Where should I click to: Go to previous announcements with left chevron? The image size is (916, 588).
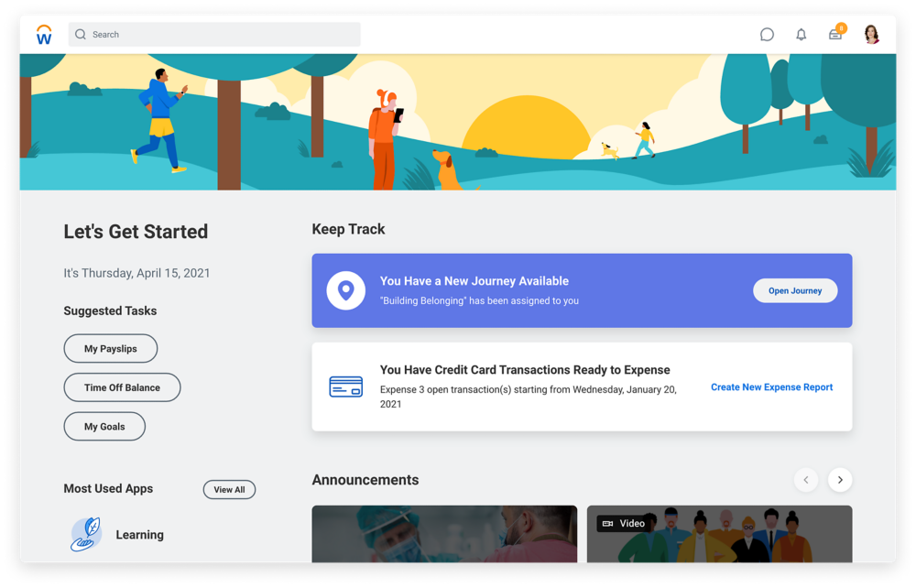pyautogui.click(x=806, y=480)
